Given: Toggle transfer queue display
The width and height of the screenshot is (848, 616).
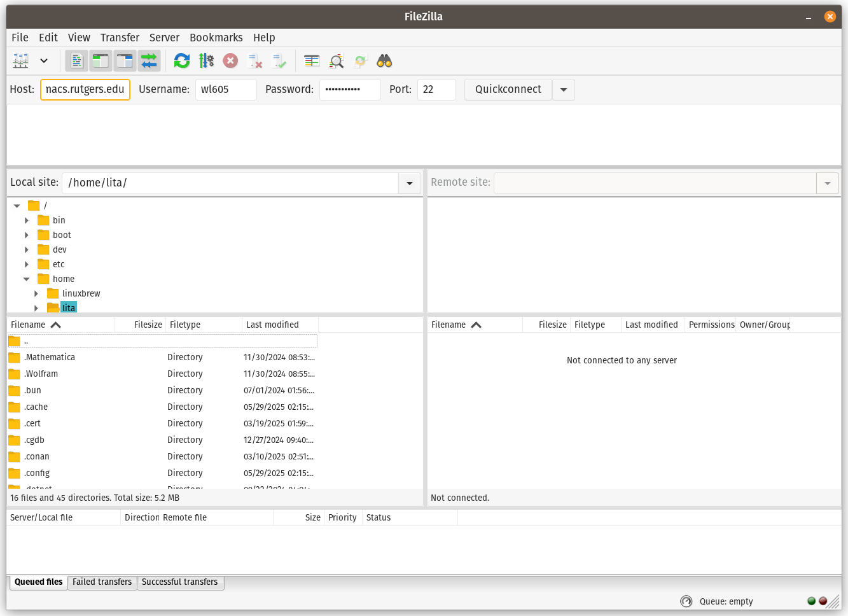Looking at the screenshot, I should pyautogui.click(x=149, y=61).
